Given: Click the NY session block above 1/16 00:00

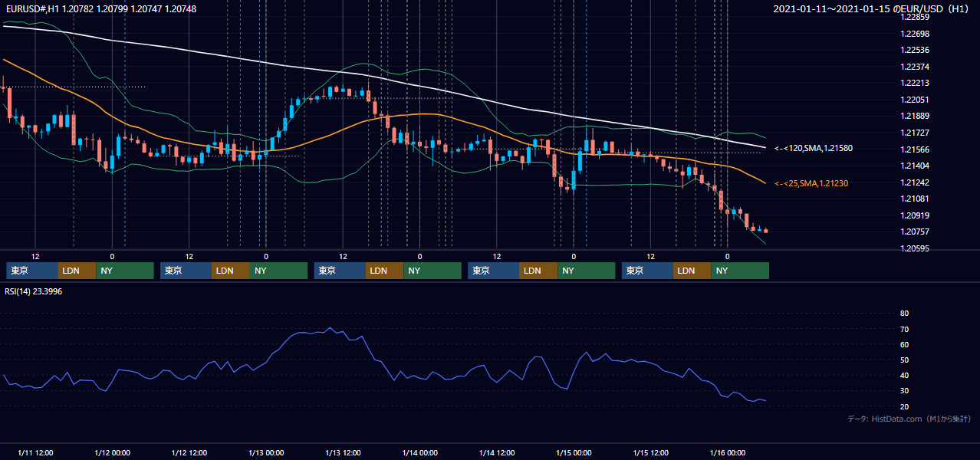Looking at the screenshot, I should tap(740, 271).
